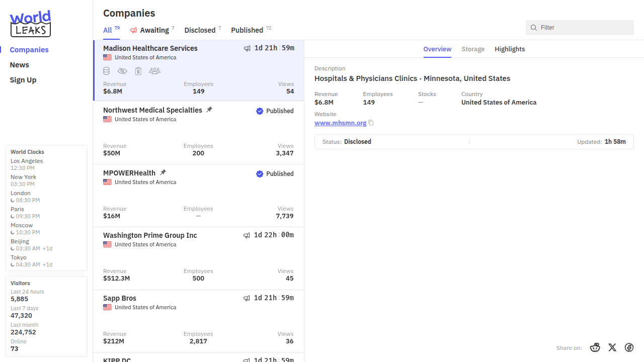Open www.mhsmn.org website link

(340, 123)
